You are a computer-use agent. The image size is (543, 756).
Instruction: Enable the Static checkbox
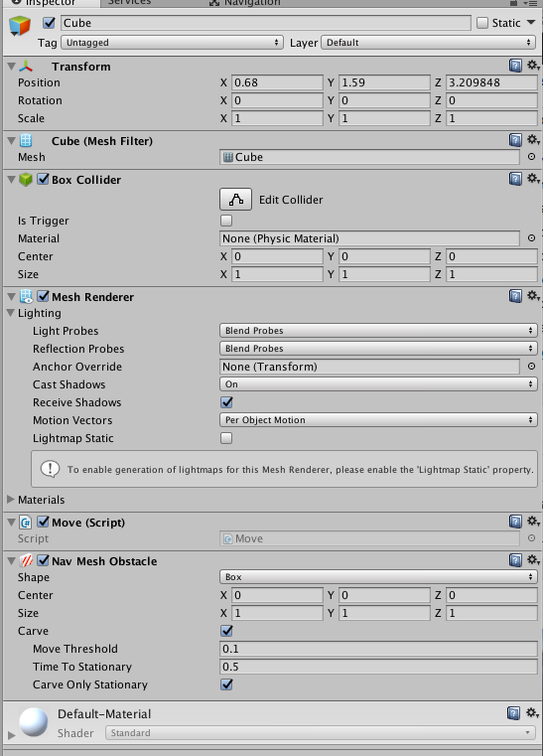pos(482,23)
